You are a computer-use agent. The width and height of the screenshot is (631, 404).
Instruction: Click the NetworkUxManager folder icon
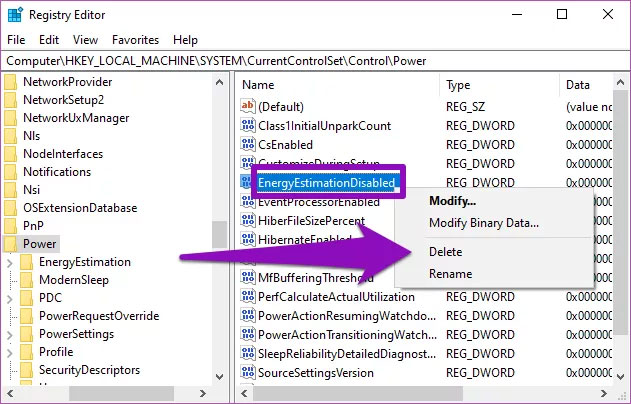click(x=10, y=118)
